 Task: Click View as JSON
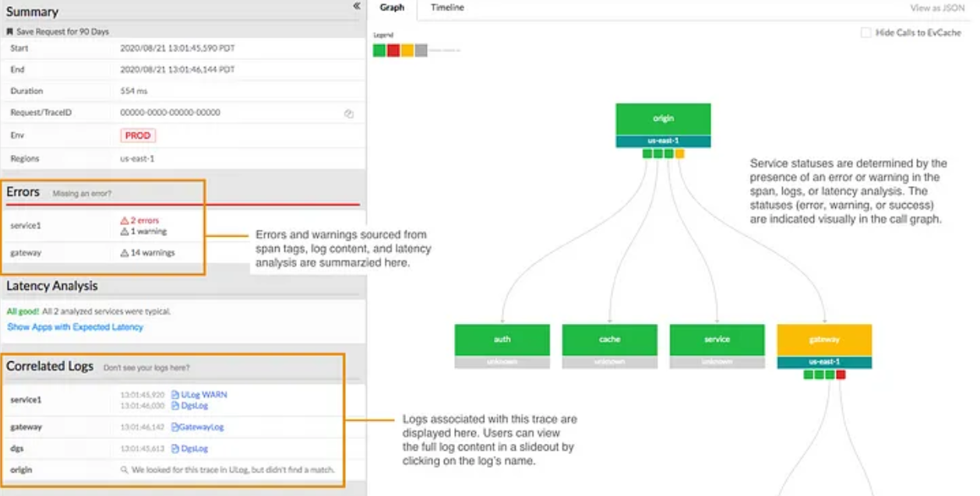[x=937, y=9]
